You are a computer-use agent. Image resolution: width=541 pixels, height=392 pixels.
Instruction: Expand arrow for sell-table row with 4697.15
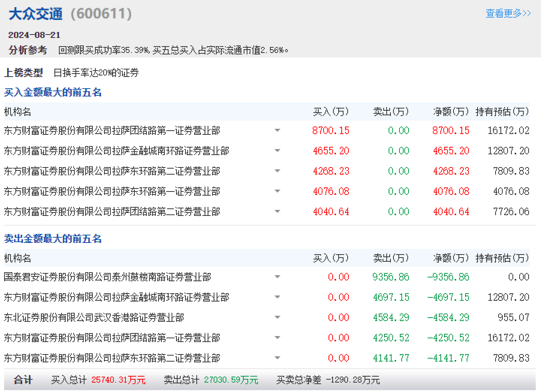point(277,297)
